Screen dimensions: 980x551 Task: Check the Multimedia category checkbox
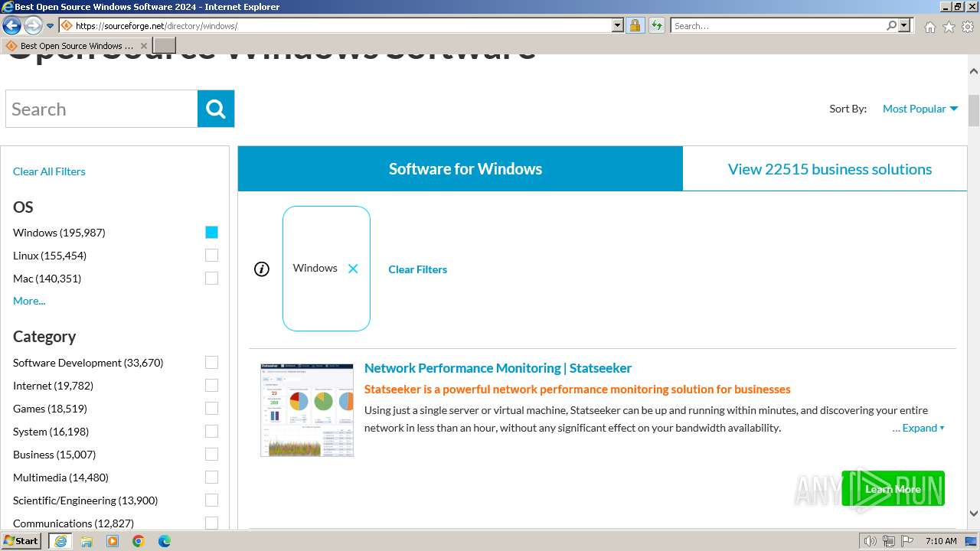pos(211,478)
